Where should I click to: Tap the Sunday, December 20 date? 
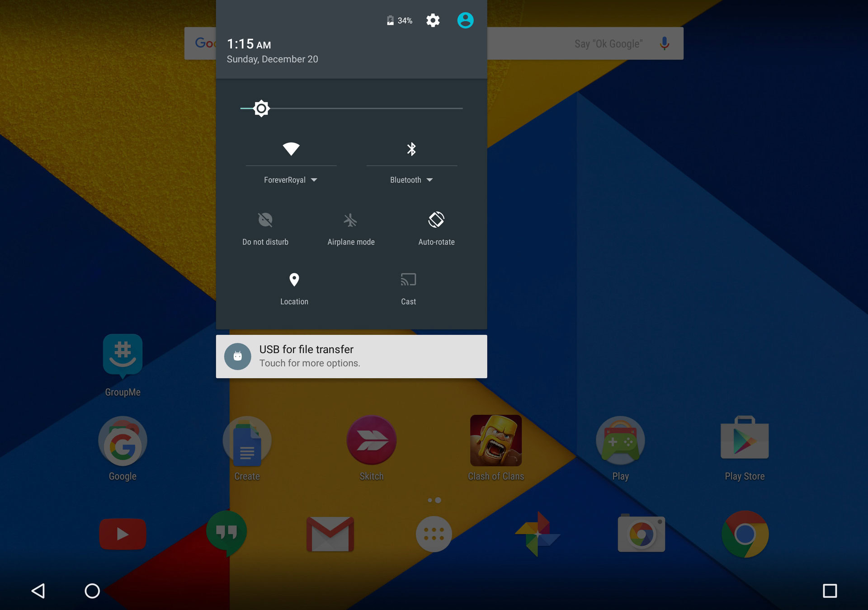[272, 59]
